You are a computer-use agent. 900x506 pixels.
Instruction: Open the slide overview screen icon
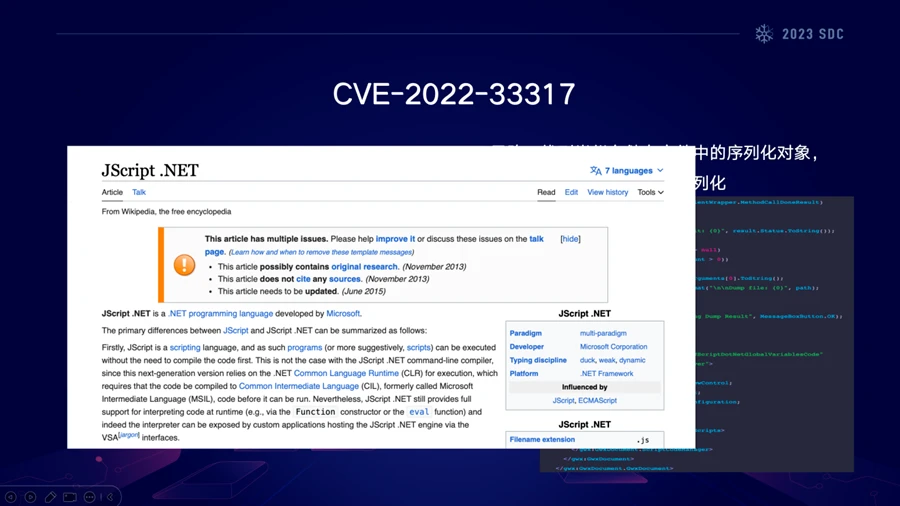[69, 497]
